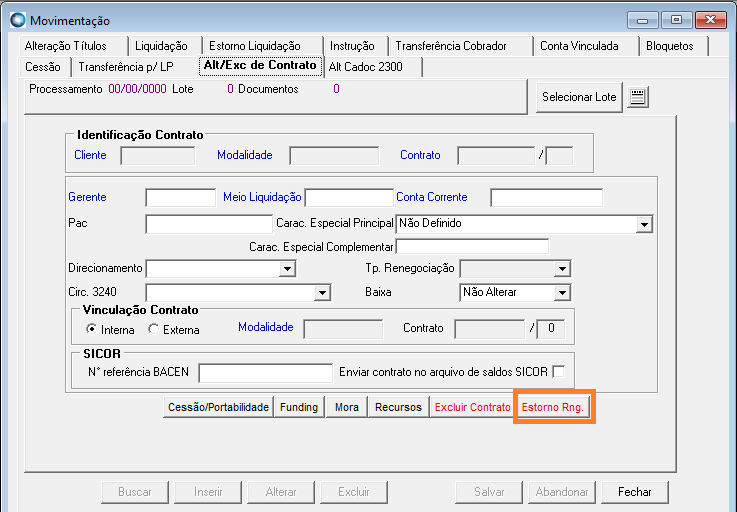Focus the Conta Corrente input field

[x=546, y=198]
